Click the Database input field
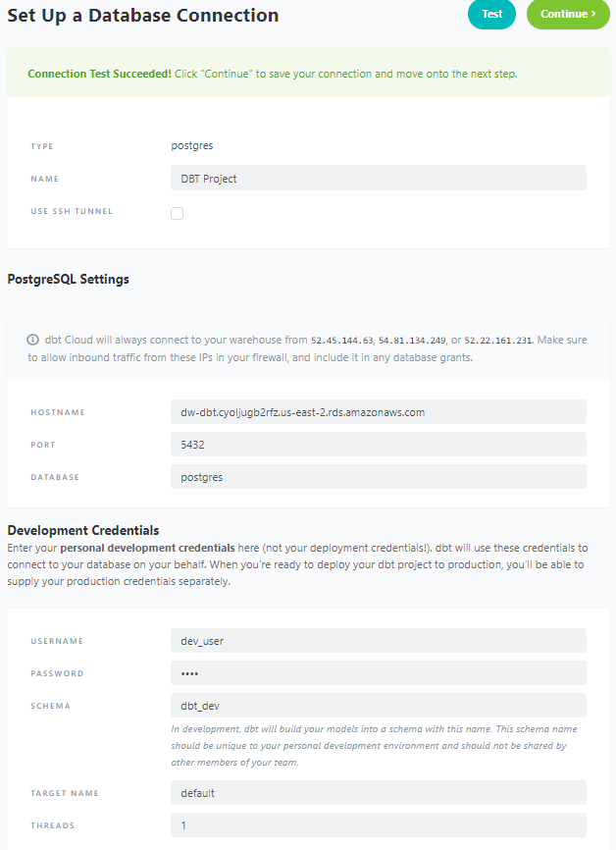616x850 pixels. pyautogui.click(x=378, y=477)
